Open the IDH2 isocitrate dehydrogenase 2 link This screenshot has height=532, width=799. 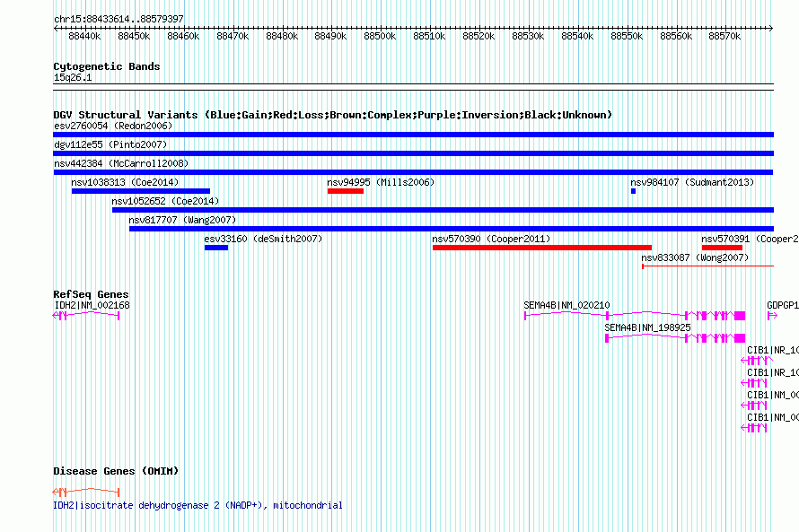pyautogui.click(x=198, y=505)
